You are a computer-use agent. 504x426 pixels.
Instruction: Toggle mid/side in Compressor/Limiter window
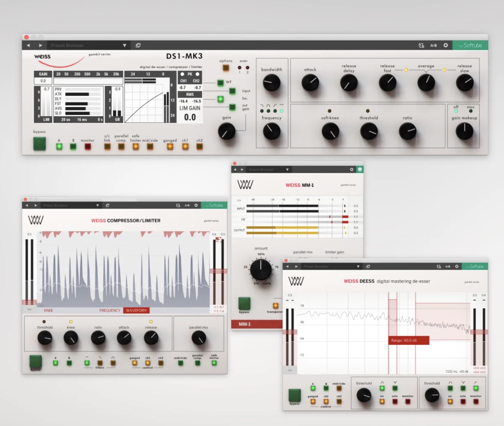[x=180, y=363]
